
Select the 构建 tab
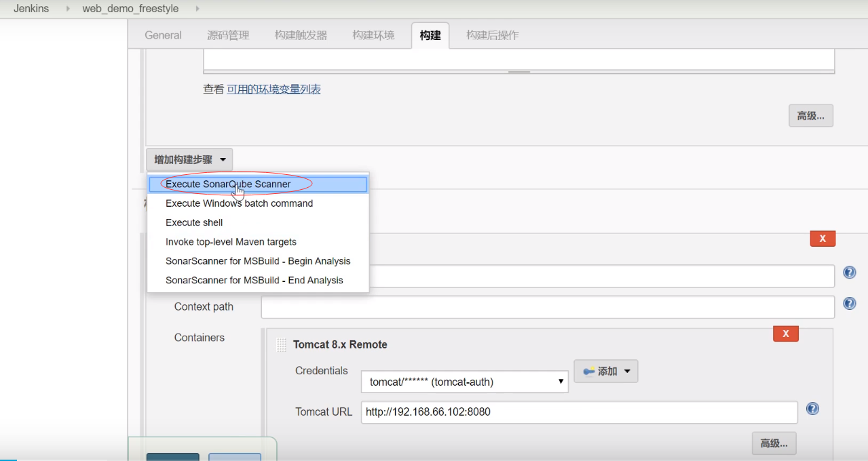click(430, 35)
